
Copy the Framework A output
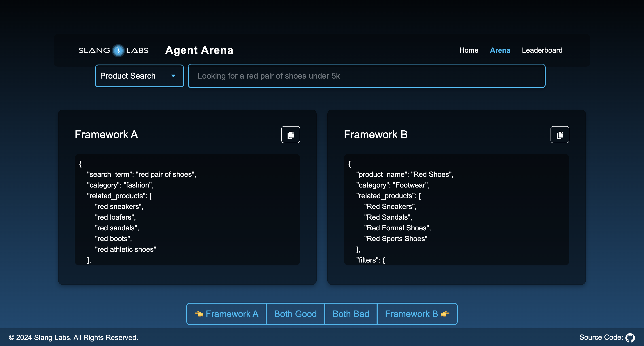290,135
